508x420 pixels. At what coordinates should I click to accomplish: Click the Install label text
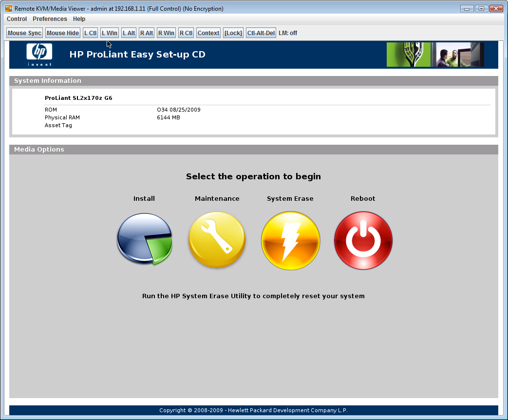pos(144,198)
